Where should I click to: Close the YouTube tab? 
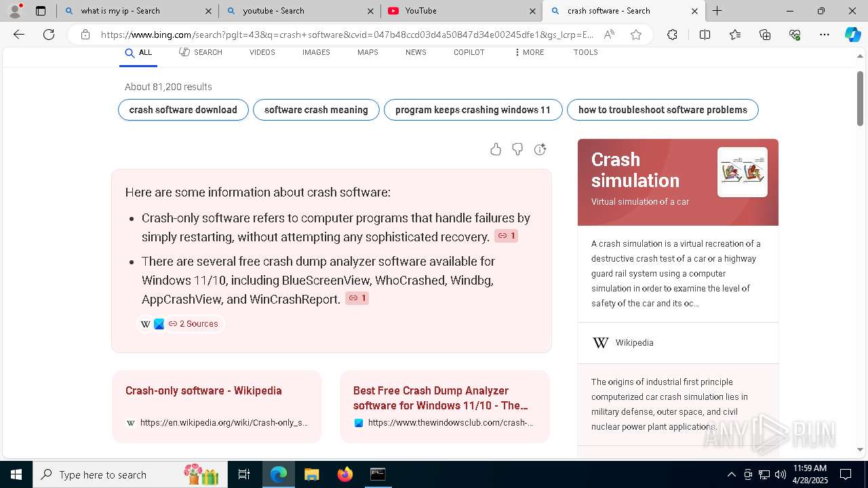click(532, 11)
